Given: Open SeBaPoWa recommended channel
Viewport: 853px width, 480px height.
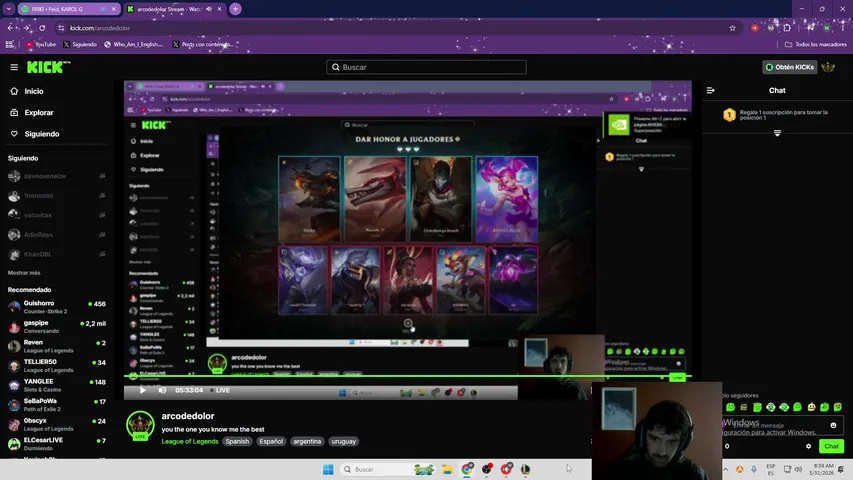Looking at the screenshot, I should click(57, 405).
